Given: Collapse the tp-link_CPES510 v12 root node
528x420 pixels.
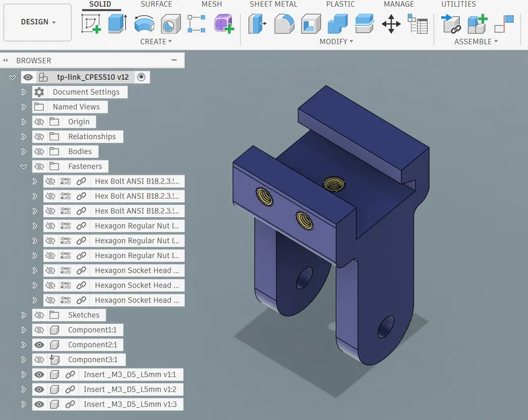Looking at the screenshot, I should click(x=13, y=77).
